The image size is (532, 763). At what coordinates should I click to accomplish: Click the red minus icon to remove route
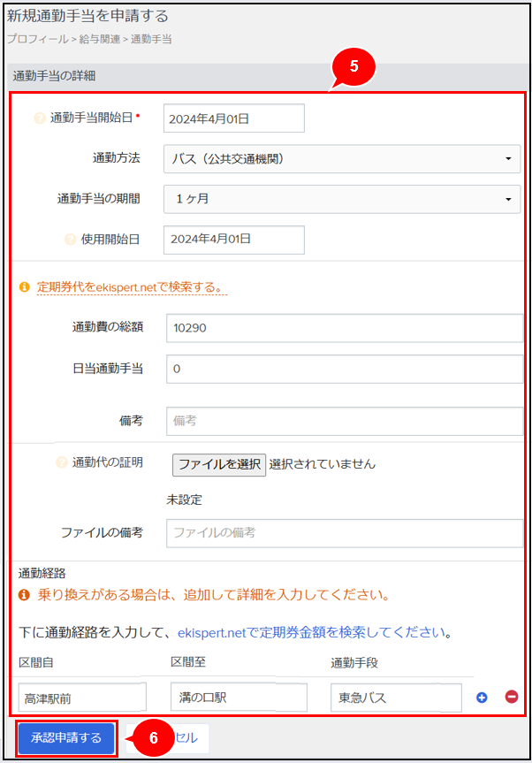(511, 697)
